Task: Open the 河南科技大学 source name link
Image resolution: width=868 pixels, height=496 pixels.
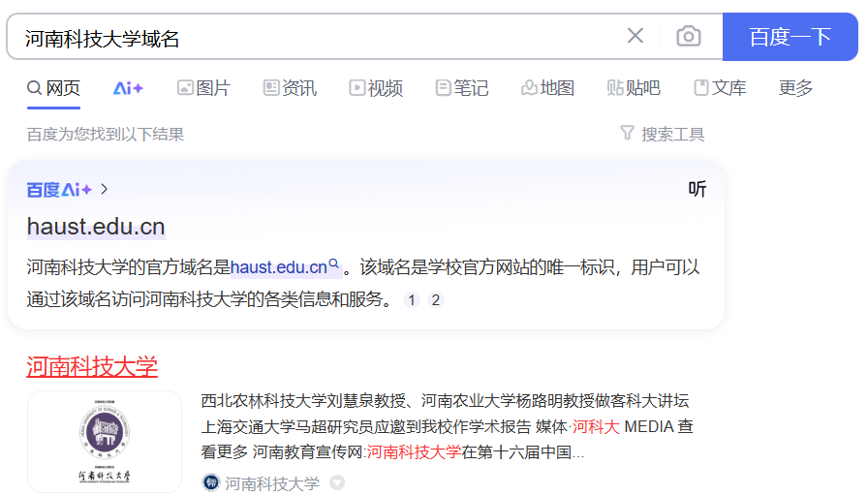Action: 272,483
